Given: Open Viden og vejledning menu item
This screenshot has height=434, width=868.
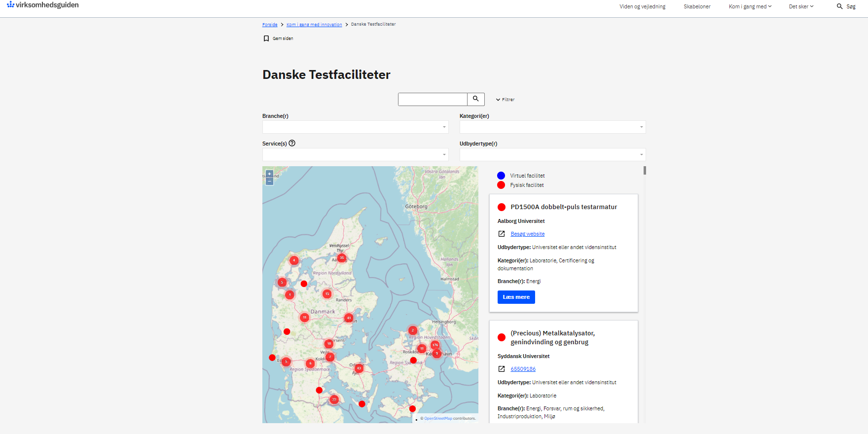Looking at the screenshot, I should tap(642, 6).
